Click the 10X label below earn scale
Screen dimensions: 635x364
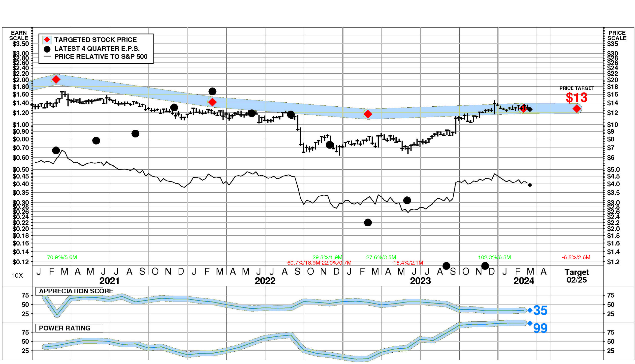(x=17, y=275)
